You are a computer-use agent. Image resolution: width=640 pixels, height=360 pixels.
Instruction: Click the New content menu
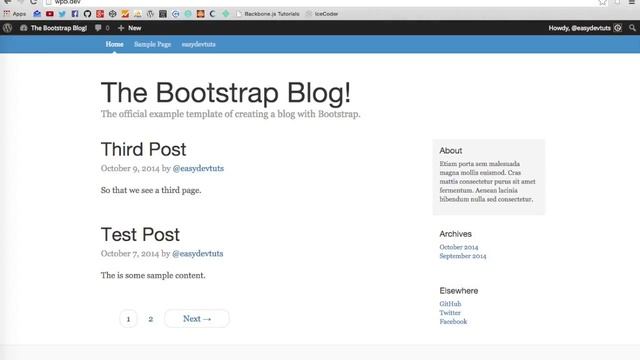coord(129,28)
